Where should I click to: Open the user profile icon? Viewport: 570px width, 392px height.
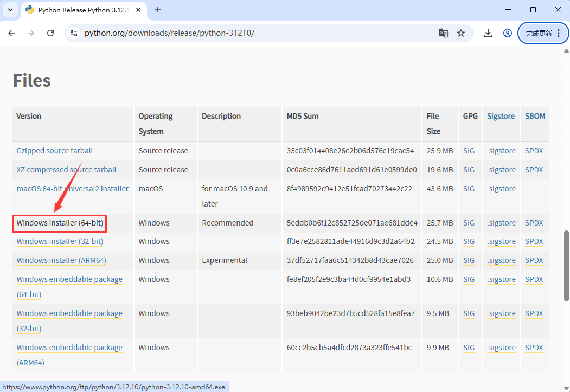tap(508, 33)
